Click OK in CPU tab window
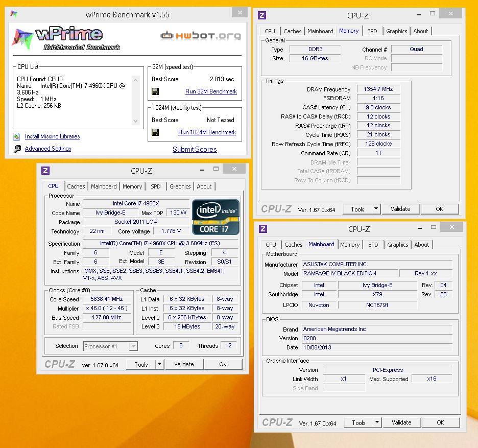The height and width of the screenshot is (448, 478). click(223, 364)
